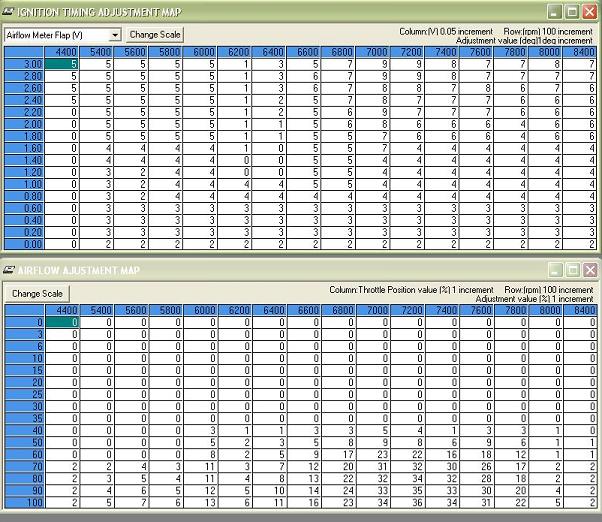Viewport: 602px width, 522px height.
Task: Close the Airflow Adjustment Map window
Action: [590, 270]
